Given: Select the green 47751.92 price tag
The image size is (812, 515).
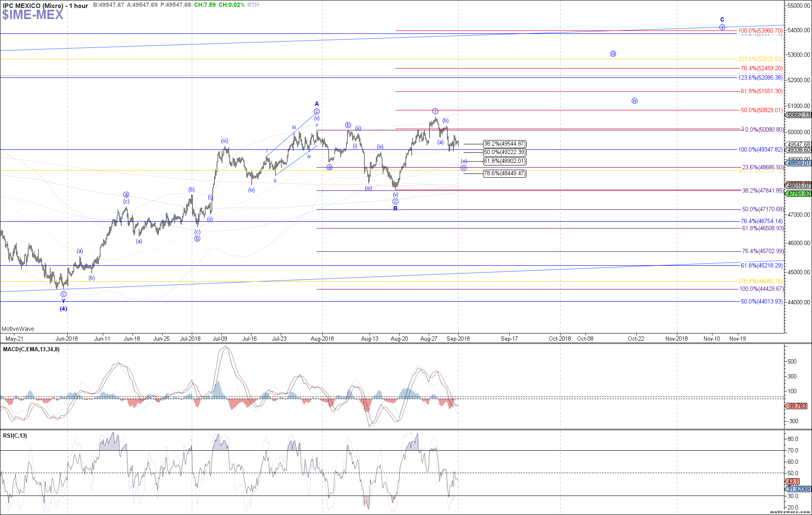Looking at the screenshot, I should coord(798,194).
